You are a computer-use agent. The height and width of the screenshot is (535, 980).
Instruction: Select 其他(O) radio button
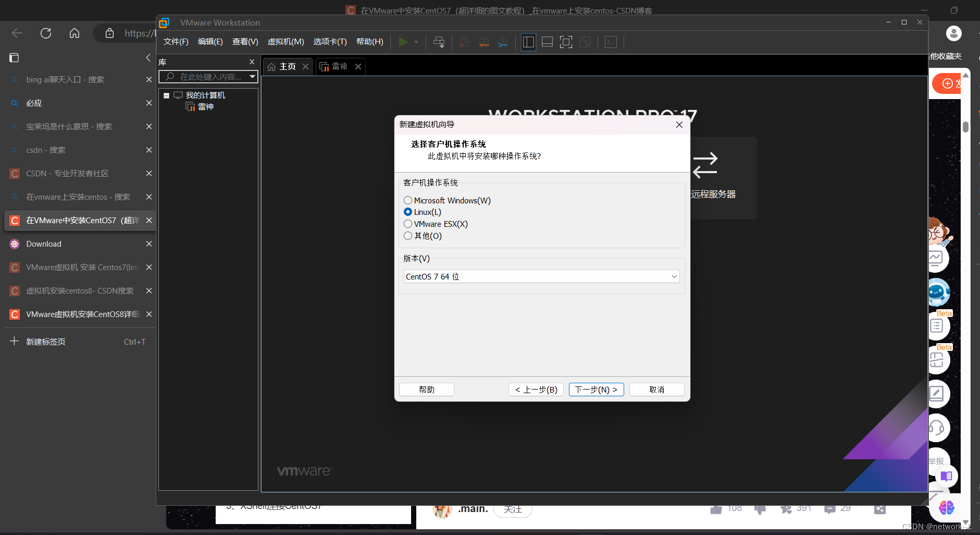point(408,236)
